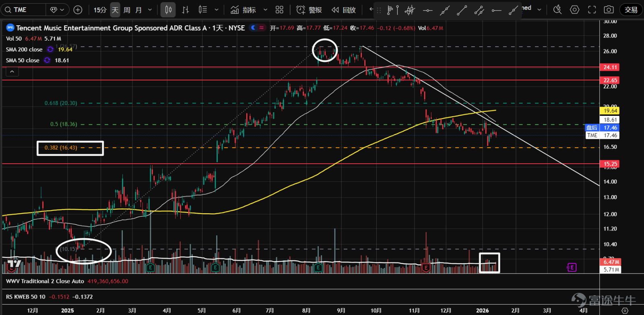
Task: Open chart settings hexagon icon
Action: (575, 10)
